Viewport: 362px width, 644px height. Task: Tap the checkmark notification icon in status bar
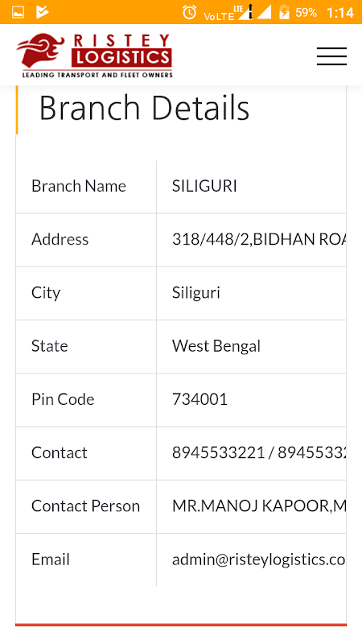point(43,12)
